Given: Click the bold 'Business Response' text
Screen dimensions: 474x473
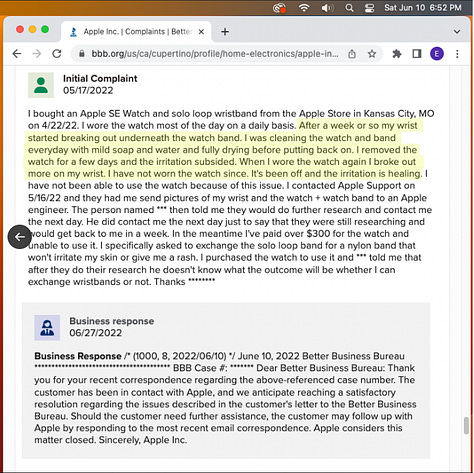Looking at the screenshot, I should [78, 356].
